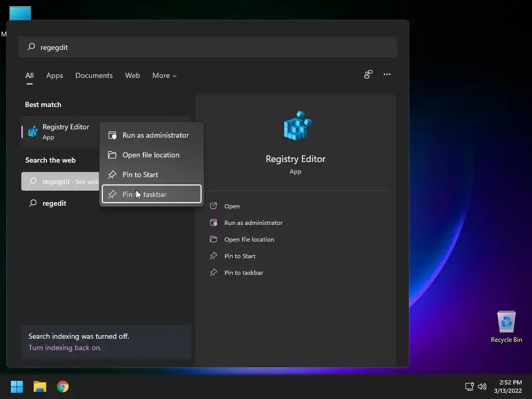
Task: Select the Recycle Bin desktop icon
Action: point(506,327)
